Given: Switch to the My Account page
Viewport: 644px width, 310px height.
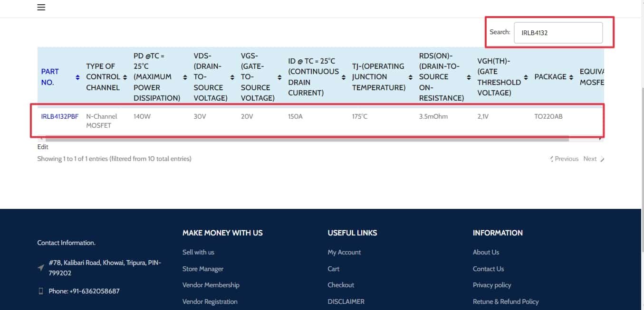Looking at the screenshot, I should (344, 252).
